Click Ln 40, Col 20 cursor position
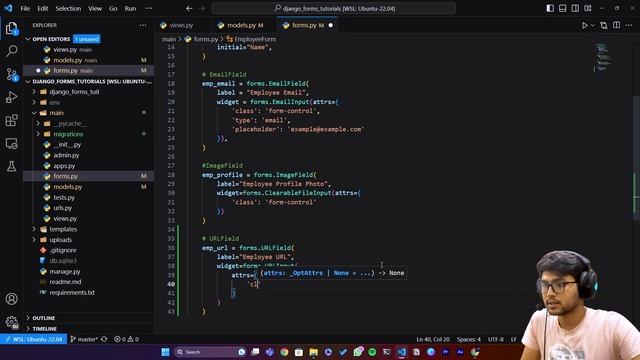The height and width of the screenshot is (360, 640). (x=433, y=339)
